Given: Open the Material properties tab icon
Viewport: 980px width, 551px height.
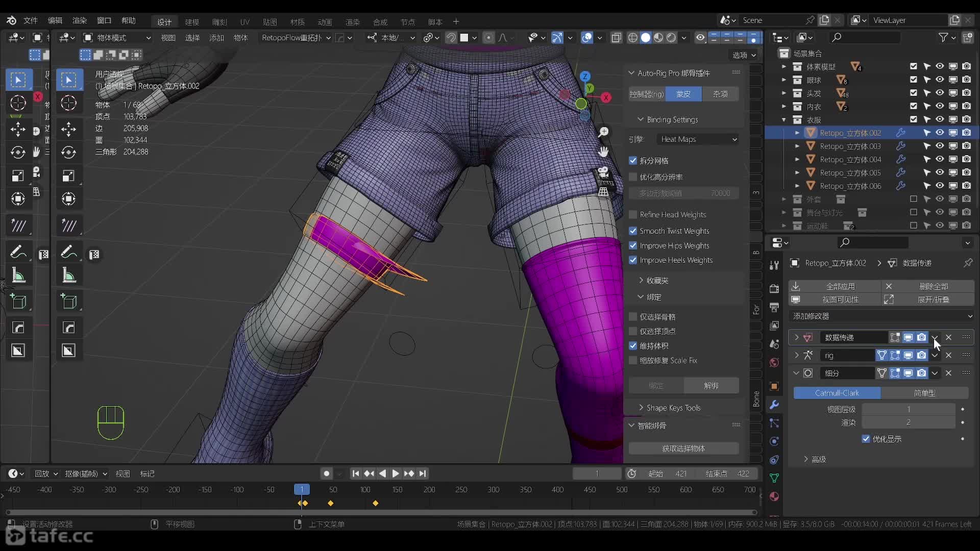Looking at the screenshot, I should 774,496.
